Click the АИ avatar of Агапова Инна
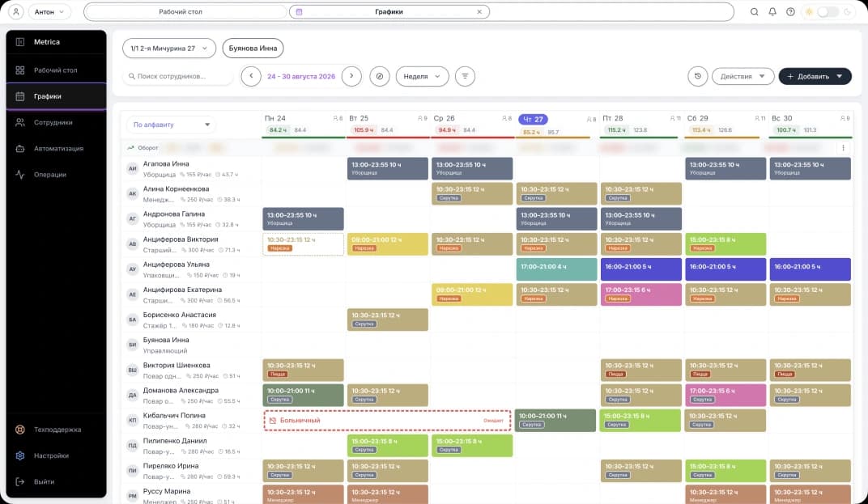The width and height of the screenshot is (868, 504). (x=132, y=169)
